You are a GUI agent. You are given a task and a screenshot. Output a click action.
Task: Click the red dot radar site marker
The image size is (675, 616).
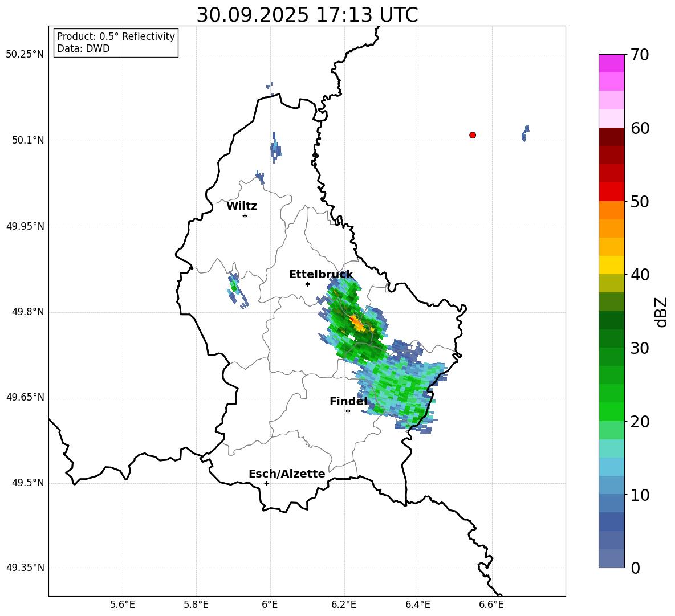(x=472, y=135)
